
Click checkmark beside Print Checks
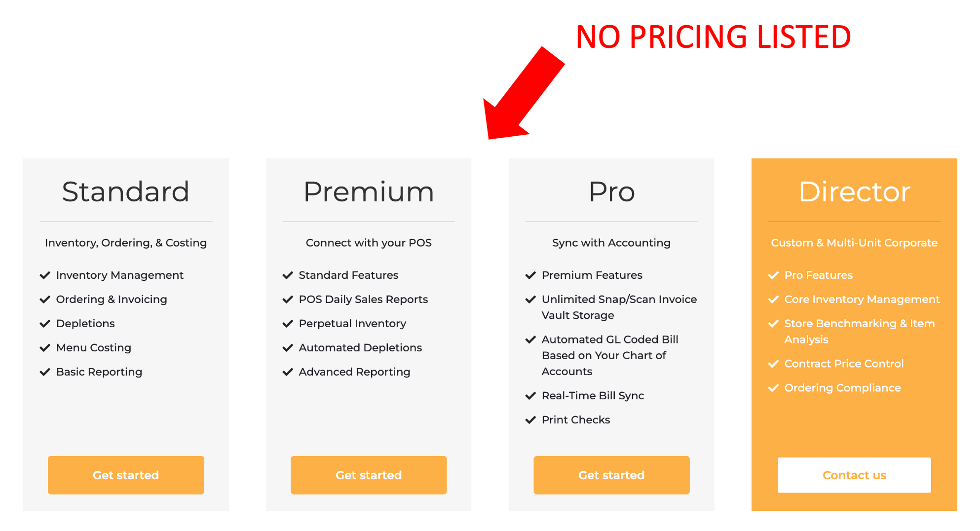pyautogui.click(x=530, y=420)
